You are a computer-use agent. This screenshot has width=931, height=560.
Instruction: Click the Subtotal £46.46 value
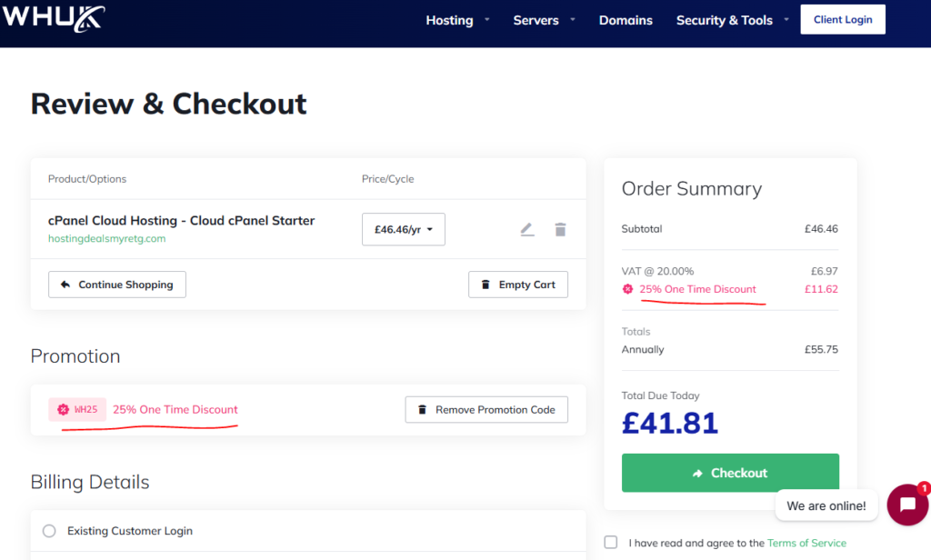tap(821, 228)
